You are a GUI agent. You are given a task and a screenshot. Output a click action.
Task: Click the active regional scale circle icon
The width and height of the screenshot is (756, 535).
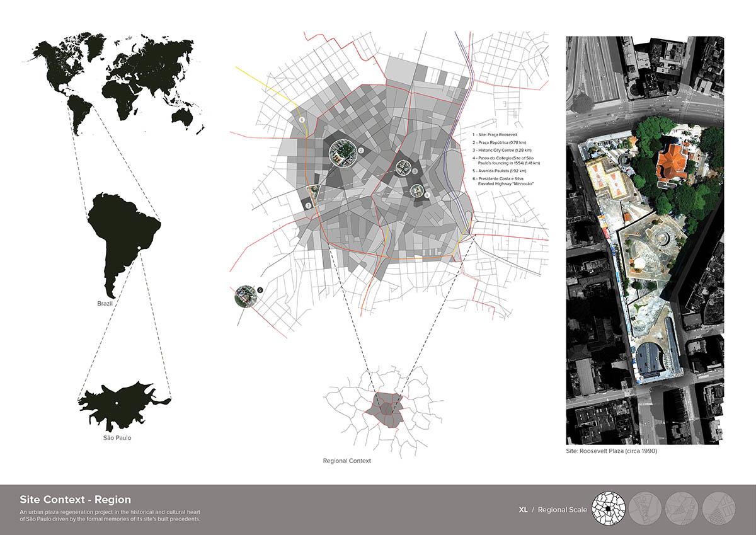pos(609,509)
